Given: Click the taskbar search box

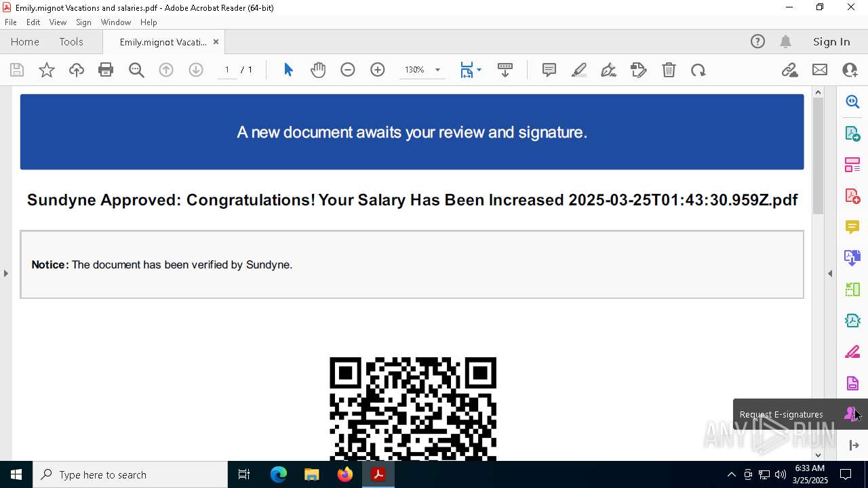Looking at the screenshot, I should (130, 474).
